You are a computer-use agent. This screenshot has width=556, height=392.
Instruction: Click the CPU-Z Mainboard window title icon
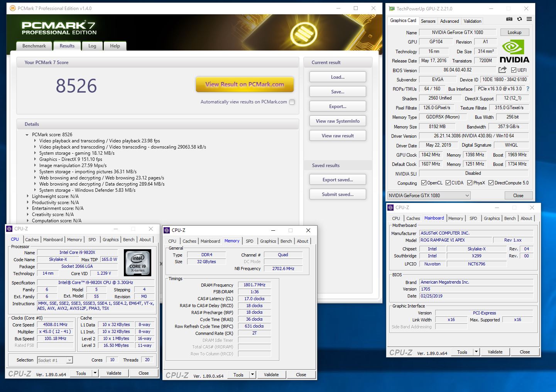click(390, 208)
